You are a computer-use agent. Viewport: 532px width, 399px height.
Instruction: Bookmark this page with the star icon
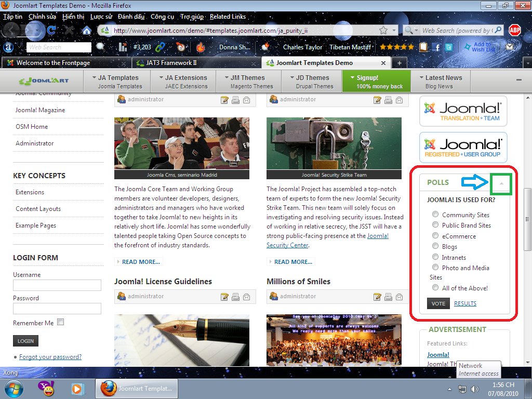(383, 30)
